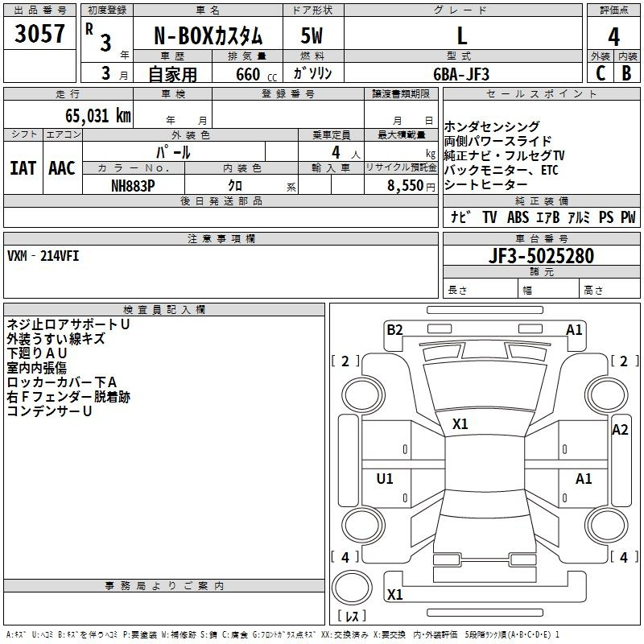Click the TV equipment label

coord(489,217)
